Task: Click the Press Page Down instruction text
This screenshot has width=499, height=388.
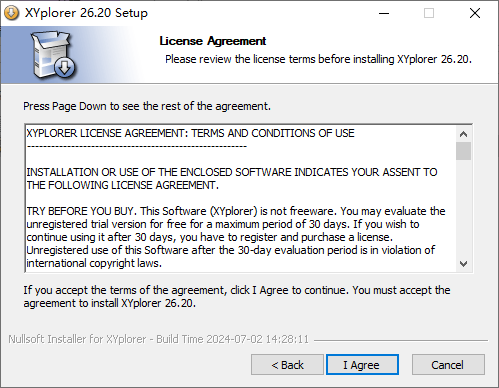Action: point(147,106)
